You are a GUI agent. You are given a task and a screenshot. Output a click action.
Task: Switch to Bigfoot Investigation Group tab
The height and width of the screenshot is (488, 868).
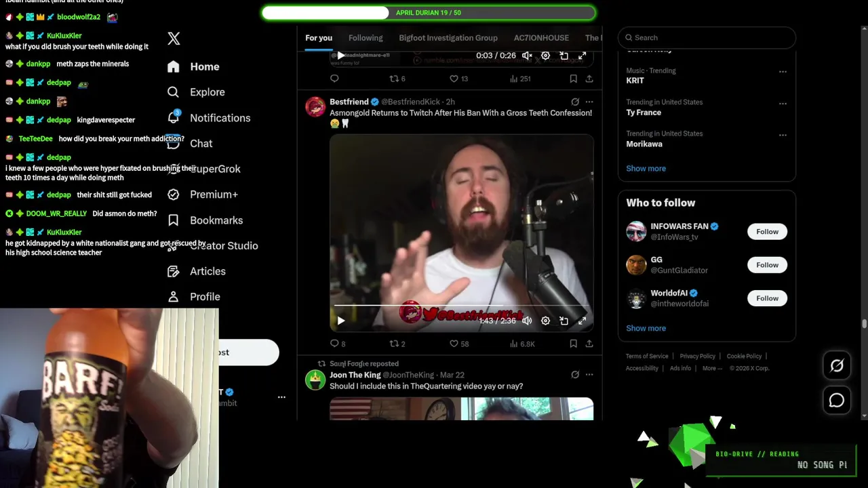point(448,38)
